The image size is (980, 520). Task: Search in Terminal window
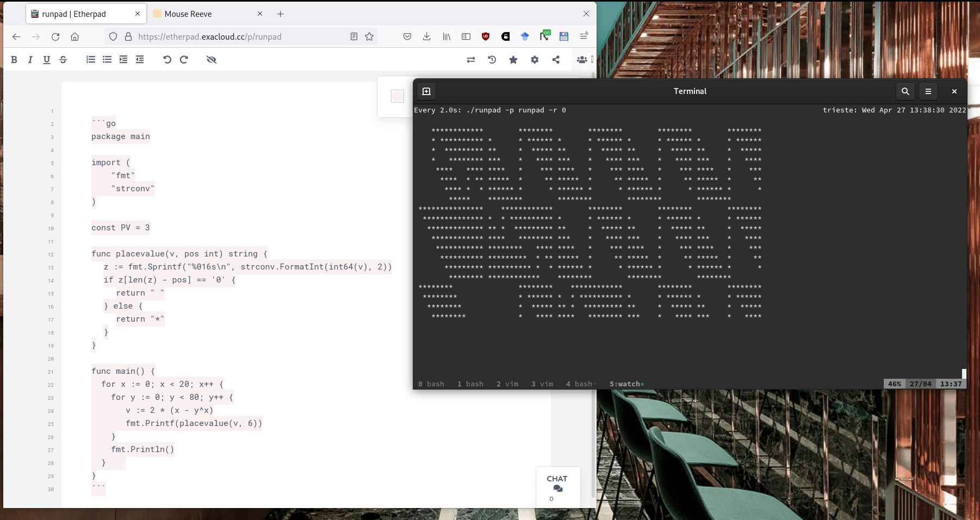tap(905, 91)
